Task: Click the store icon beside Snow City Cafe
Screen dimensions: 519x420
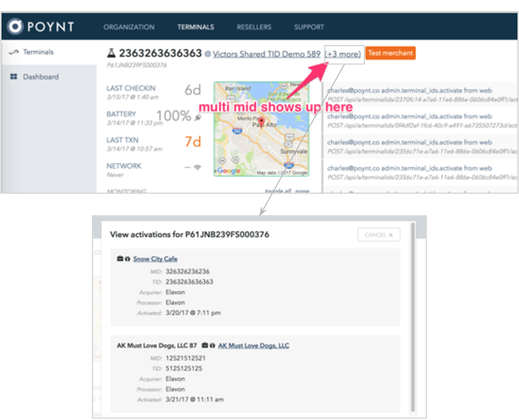Action: tap(128, 259)
